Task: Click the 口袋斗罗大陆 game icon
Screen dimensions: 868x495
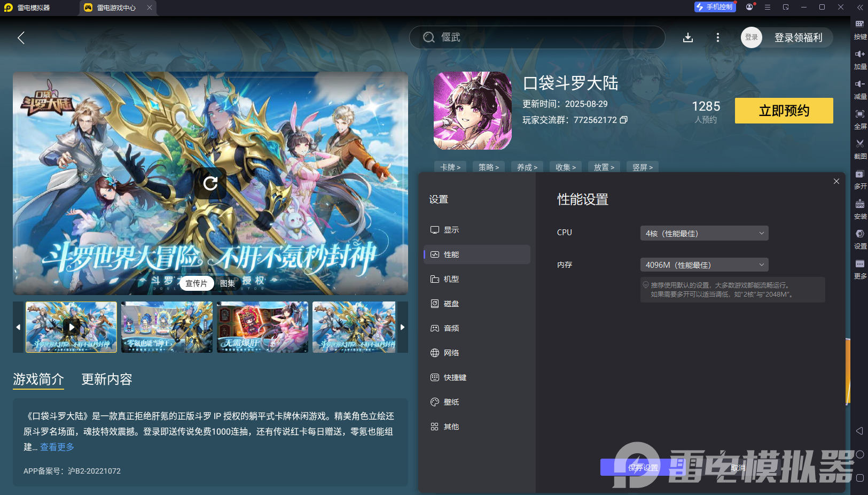Action: click(473, 111)
